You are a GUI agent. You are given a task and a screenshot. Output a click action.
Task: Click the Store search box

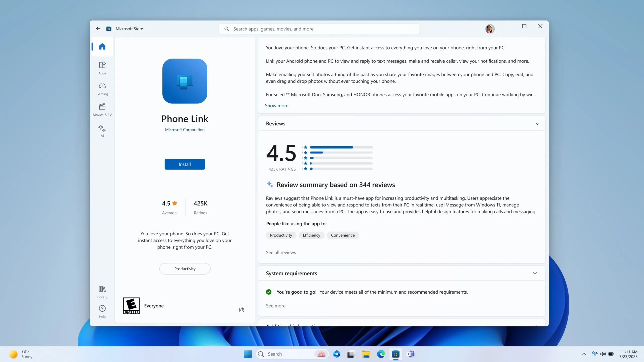319,29
